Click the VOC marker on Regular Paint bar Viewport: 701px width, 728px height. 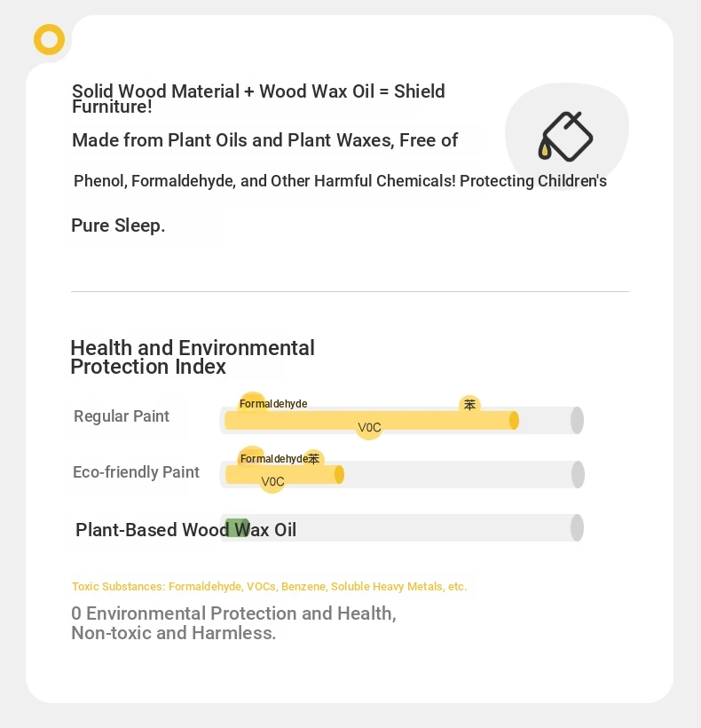tap(369, 427)
